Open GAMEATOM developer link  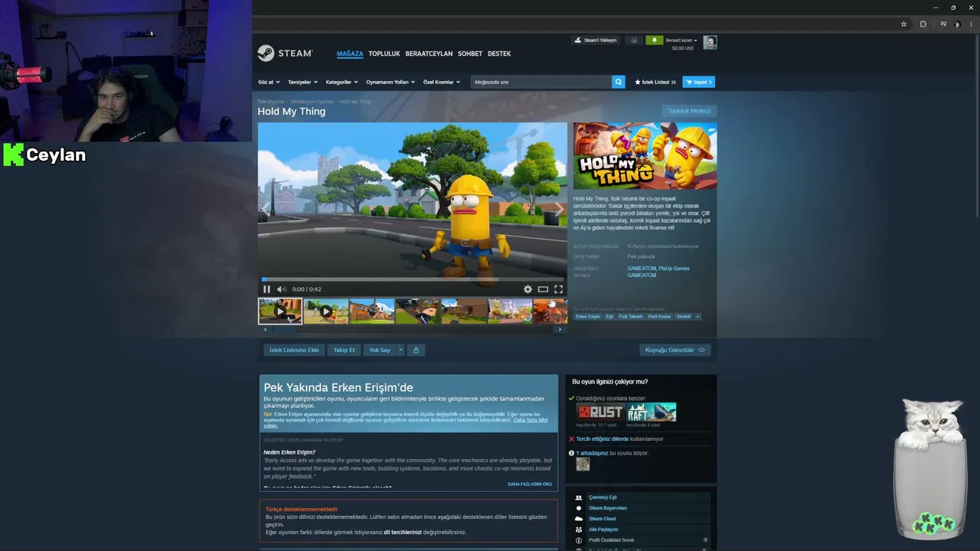642,269
